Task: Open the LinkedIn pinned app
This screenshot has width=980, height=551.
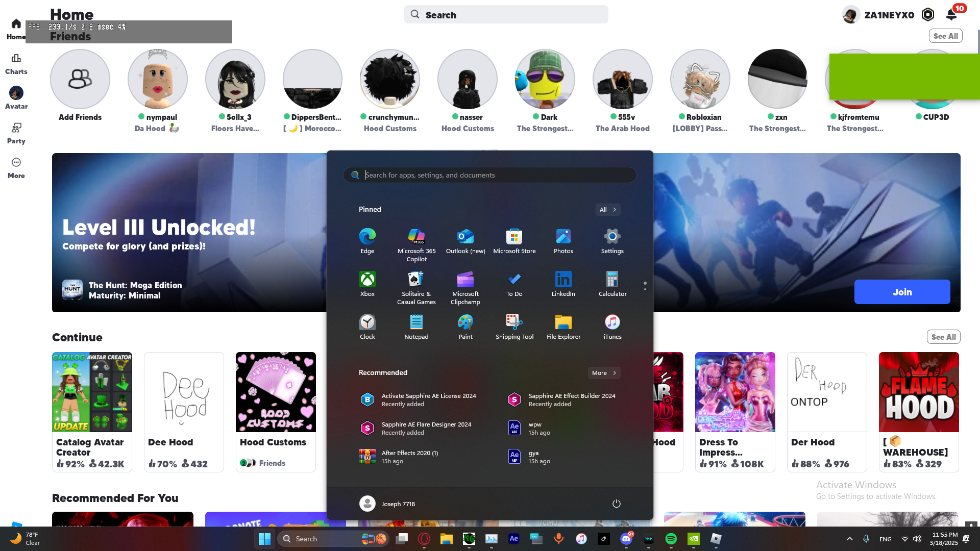Action: click(x=563, y=284)
